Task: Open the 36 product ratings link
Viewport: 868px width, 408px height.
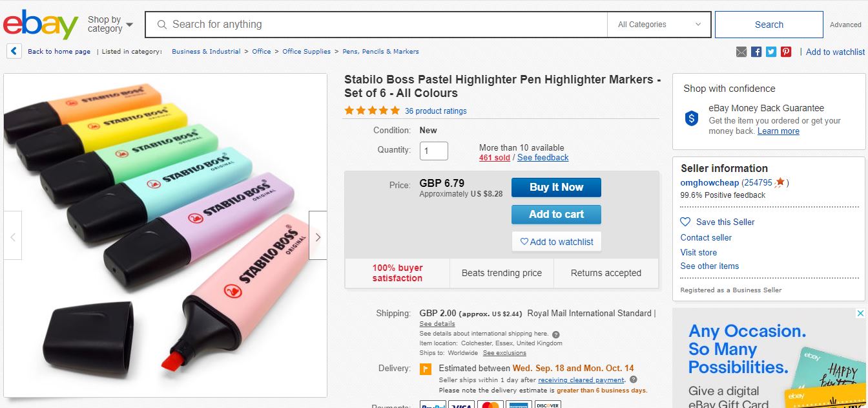Action: pos(435,111)
